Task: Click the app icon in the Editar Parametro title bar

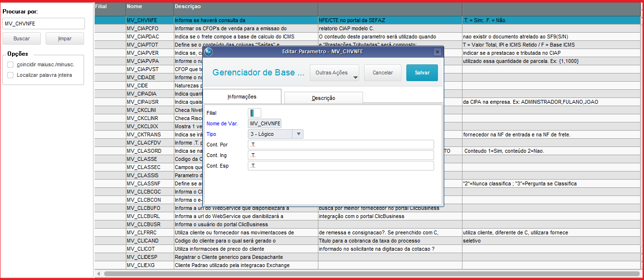Action: point(208,52)
